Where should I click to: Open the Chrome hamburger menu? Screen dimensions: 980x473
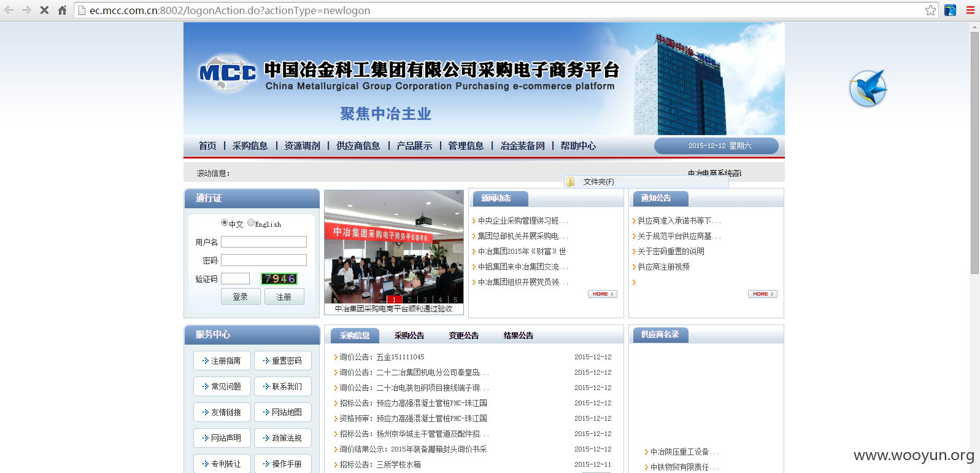tap(970, 10)
